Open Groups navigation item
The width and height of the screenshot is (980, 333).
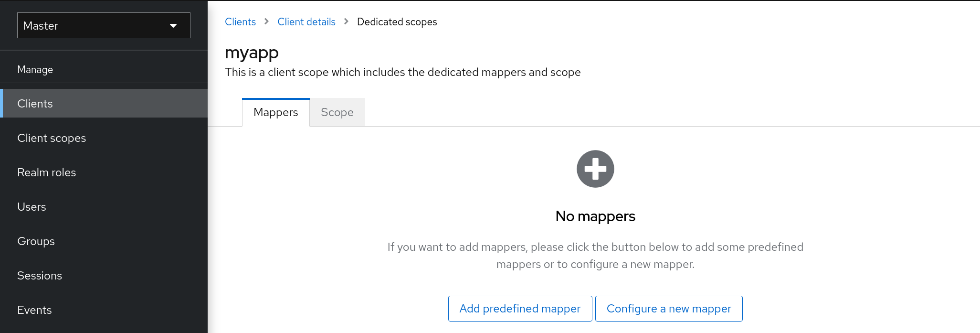pyautogui.click(x=36, y=241)
